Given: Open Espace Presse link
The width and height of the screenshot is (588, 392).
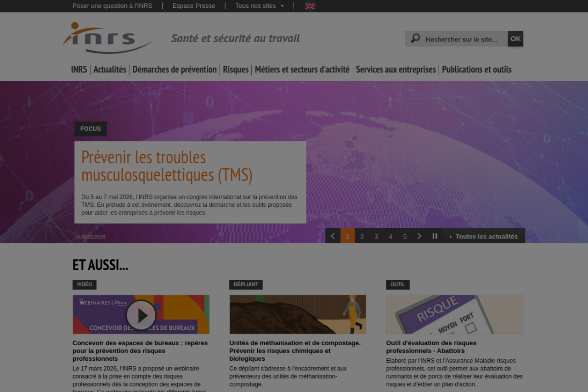Looking at the screenshot, I should click(194, 6).
